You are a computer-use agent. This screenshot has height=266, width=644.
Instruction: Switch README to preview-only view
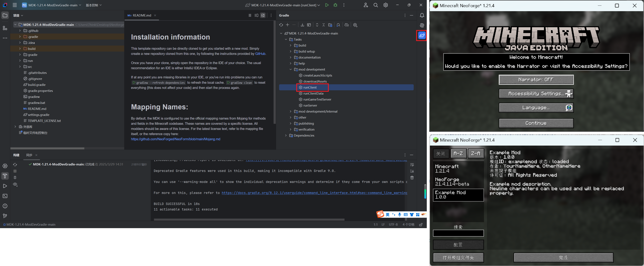click(263, 15)
